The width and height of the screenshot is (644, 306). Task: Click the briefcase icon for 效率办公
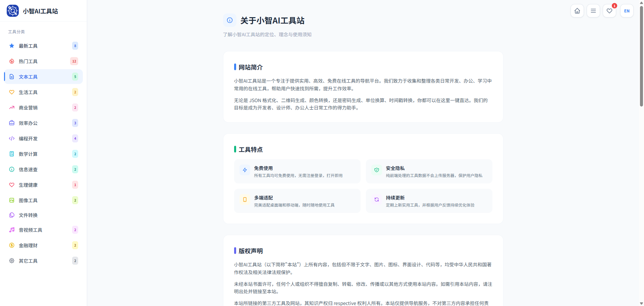tap(12, 123)
